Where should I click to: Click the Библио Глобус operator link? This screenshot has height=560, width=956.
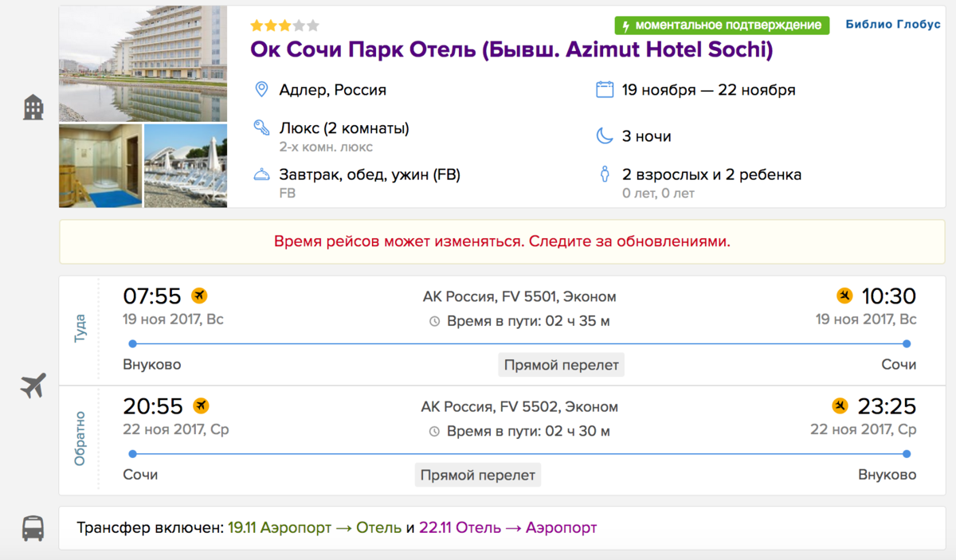coord(893,25)
